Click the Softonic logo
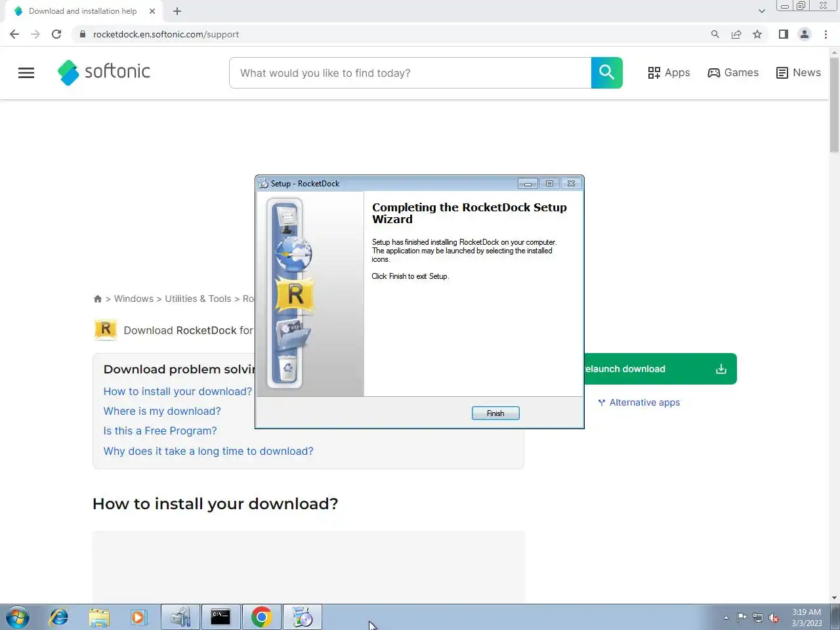 (104, 72)
